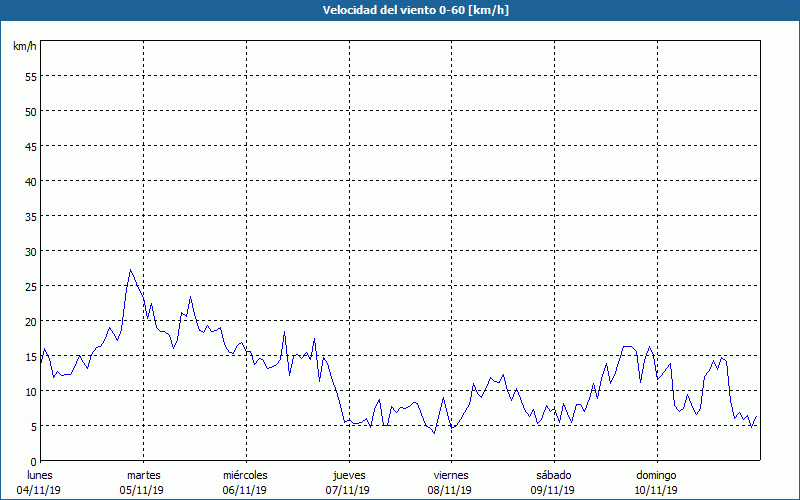Click the 35 y-axis value

click(31, 216)
